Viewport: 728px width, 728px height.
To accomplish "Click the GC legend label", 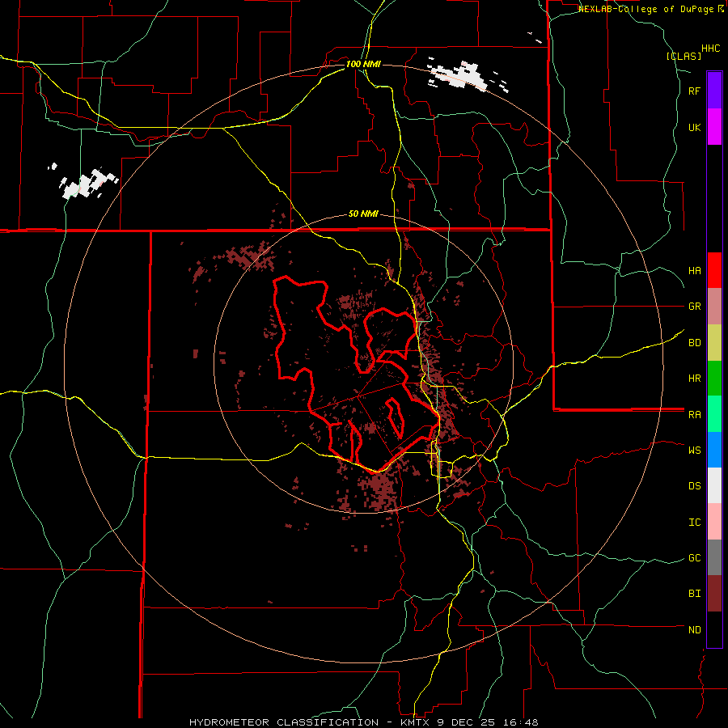I will tap(694, 558).
